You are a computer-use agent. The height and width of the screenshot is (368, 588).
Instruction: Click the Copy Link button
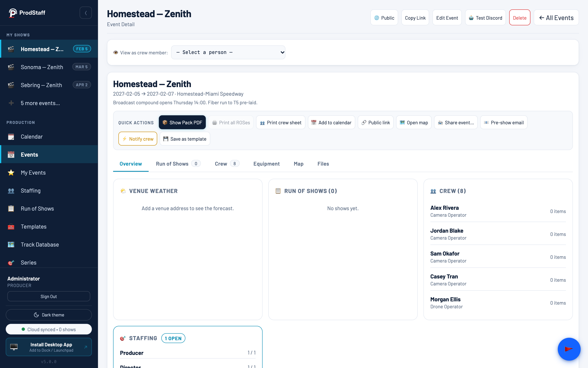[x=415, y=18]
